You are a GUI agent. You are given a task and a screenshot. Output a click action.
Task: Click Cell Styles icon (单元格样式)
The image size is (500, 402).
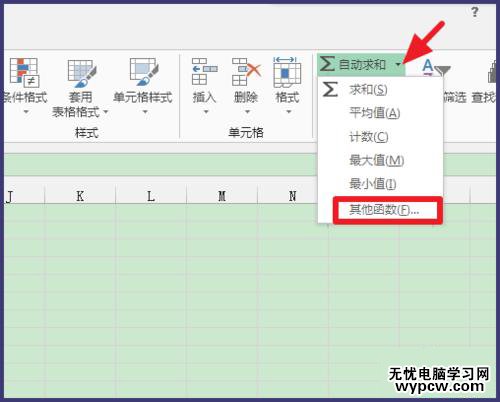(144, 72)
